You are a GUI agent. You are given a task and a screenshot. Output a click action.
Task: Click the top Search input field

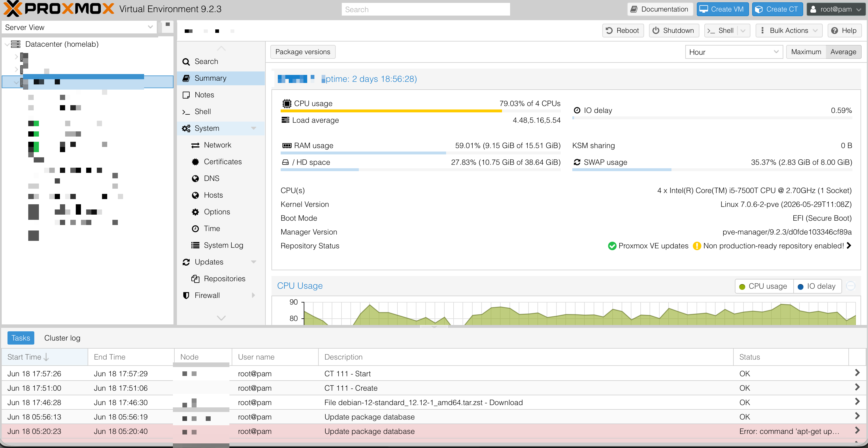point(426,10)
